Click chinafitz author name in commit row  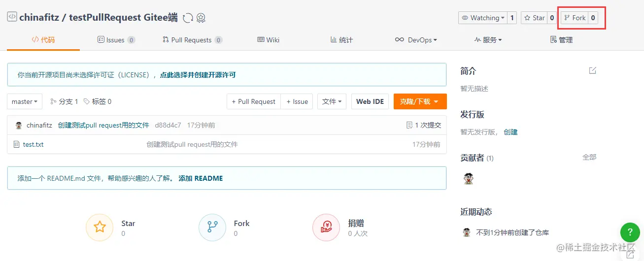(39, 126)
